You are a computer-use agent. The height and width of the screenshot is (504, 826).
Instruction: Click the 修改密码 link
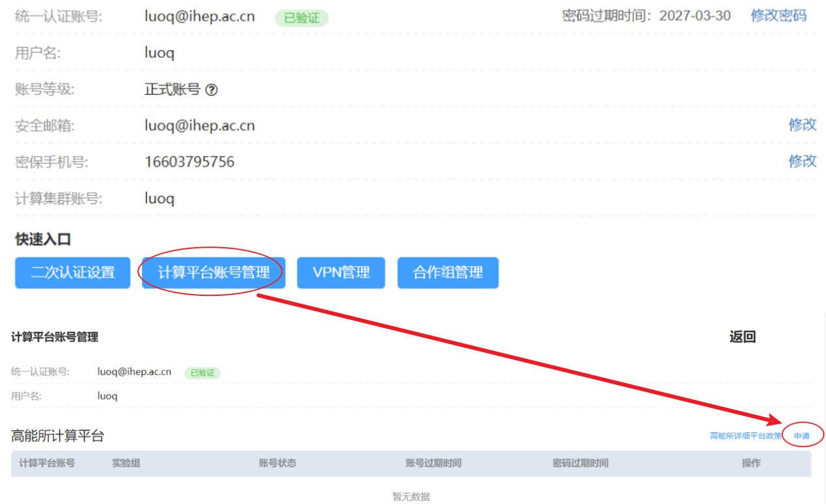click(778, 16)
